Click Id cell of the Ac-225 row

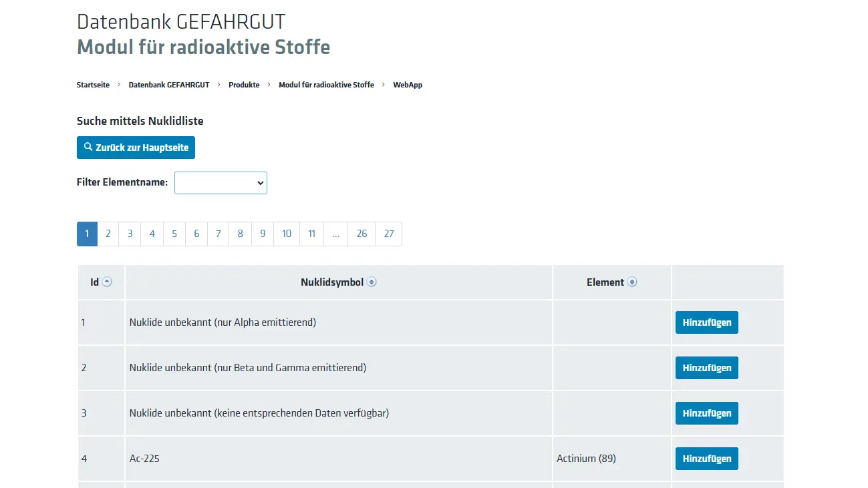pos(101,459)
